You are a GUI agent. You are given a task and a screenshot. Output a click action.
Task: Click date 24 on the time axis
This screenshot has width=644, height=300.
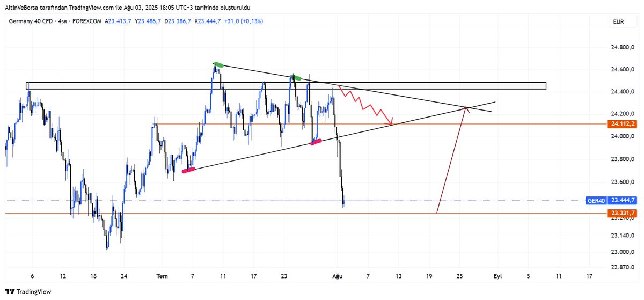tap(125, 276)
